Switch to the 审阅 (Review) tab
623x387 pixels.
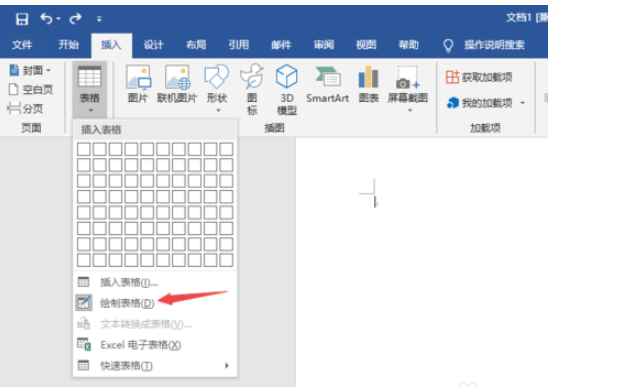tap(324, 45)
